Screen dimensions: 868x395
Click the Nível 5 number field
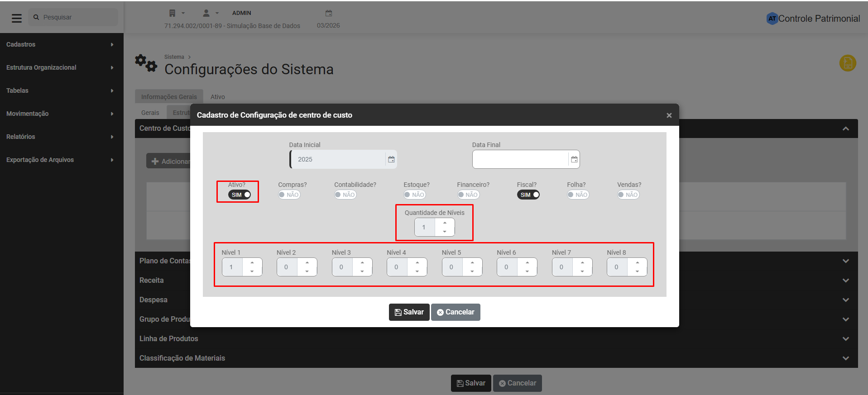coord(452,267)
